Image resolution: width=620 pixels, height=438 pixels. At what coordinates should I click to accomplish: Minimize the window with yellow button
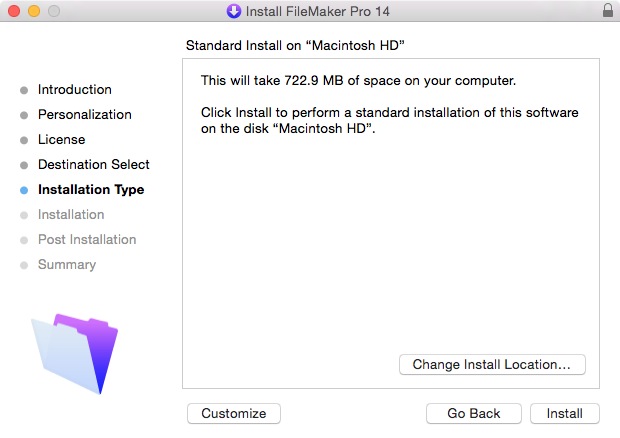tap(34, 11)
